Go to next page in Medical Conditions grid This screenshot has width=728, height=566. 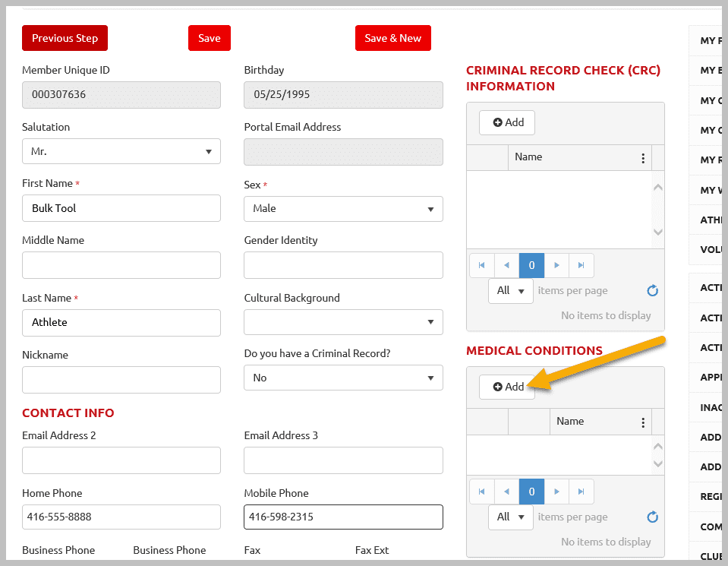(x=556, y=492)
